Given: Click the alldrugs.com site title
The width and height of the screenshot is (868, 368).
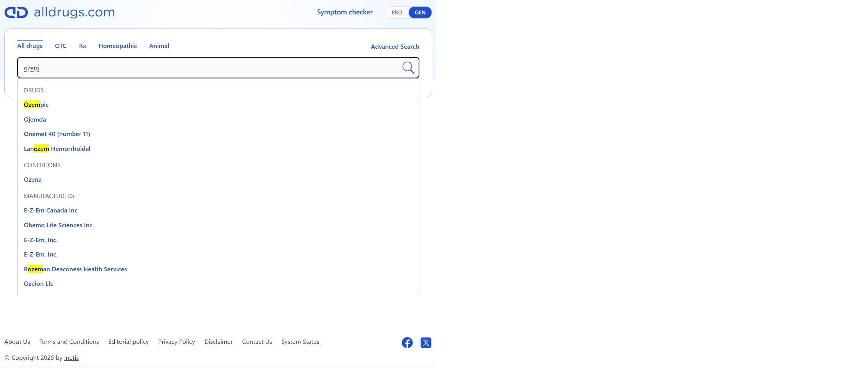Looking at the screenshot, I should pyautogui.click(x=75, y=12).
